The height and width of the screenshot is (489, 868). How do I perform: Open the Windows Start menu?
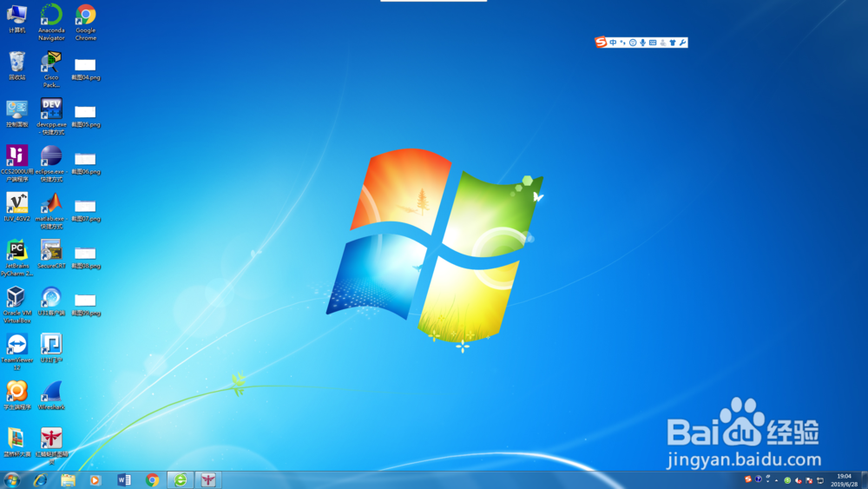(11, 480)
